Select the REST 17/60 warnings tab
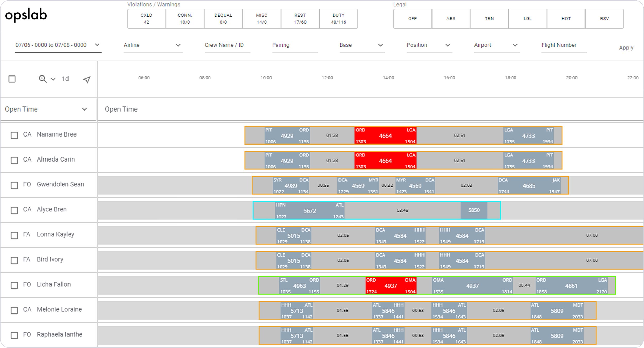This screenshot has height=348, width=644. tap(300, 19)
